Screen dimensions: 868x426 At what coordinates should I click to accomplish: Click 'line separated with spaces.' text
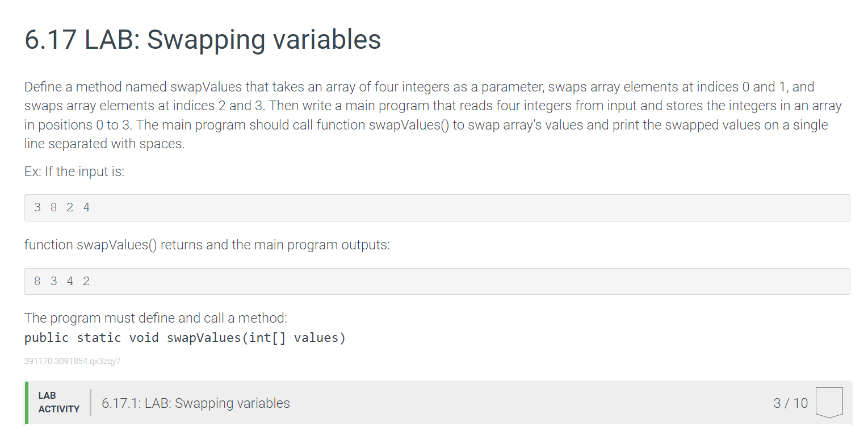(104, 144)
